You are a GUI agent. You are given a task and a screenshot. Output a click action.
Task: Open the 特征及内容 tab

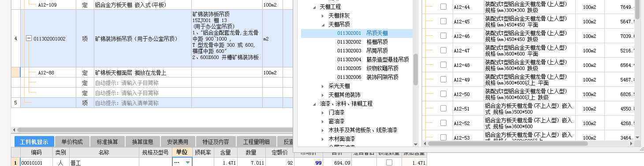pyautogui.click(x=216, y=142)
